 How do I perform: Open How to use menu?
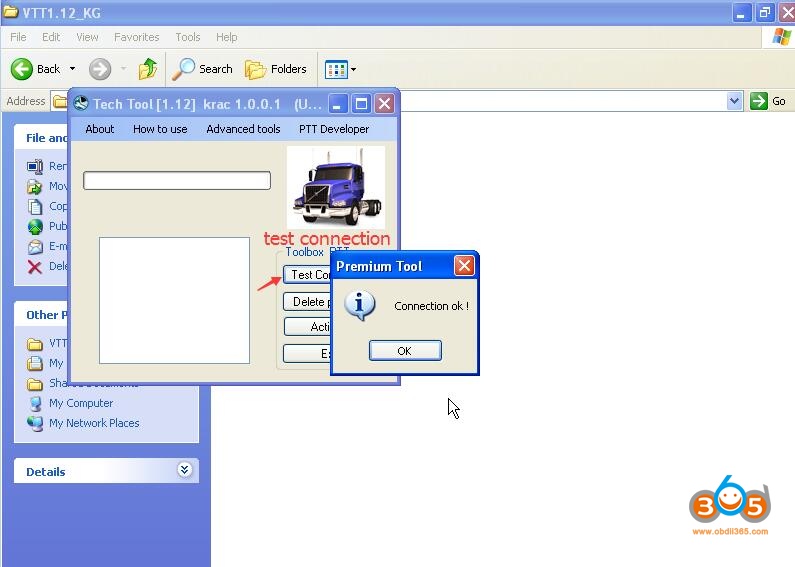click(160, 129)
